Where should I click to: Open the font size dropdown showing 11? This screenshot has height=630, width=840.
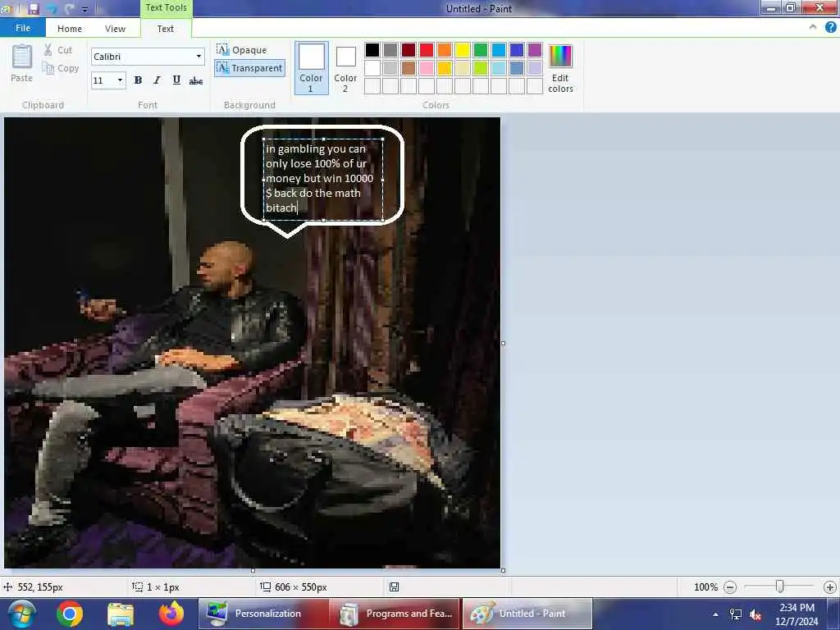tap(120, 80)
